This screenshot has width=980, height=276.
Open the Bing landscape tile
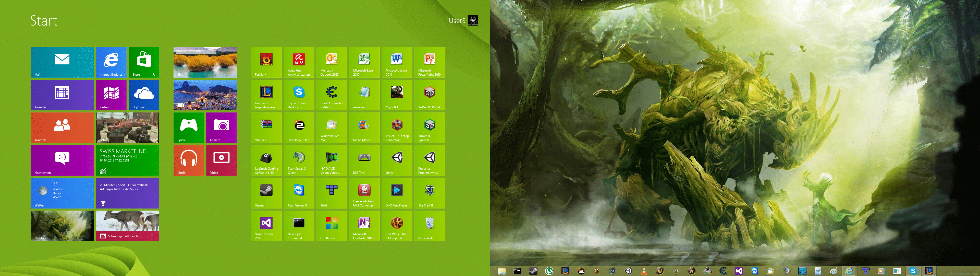coord(205,62)
